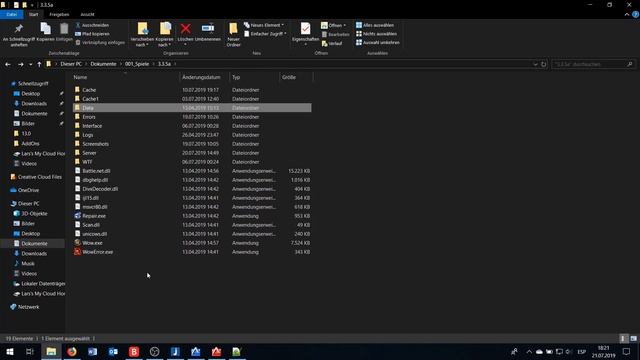
Task: Select the Repair.exe file
Action: pyautogui.click(x=192, y=216)
